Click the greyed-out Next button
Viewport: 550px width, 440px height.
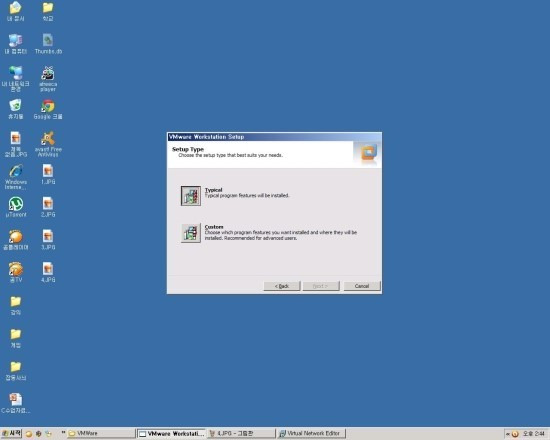pos(321,286)
